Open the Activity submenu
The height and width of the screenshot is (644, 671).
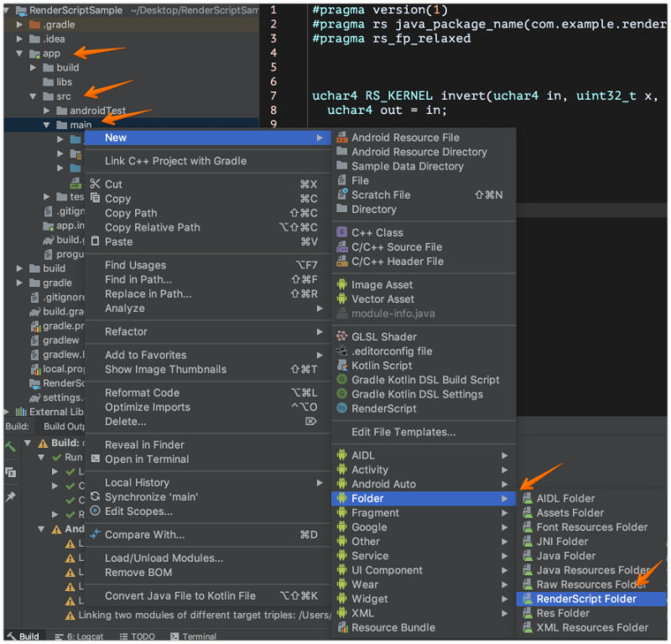point(369,469)
